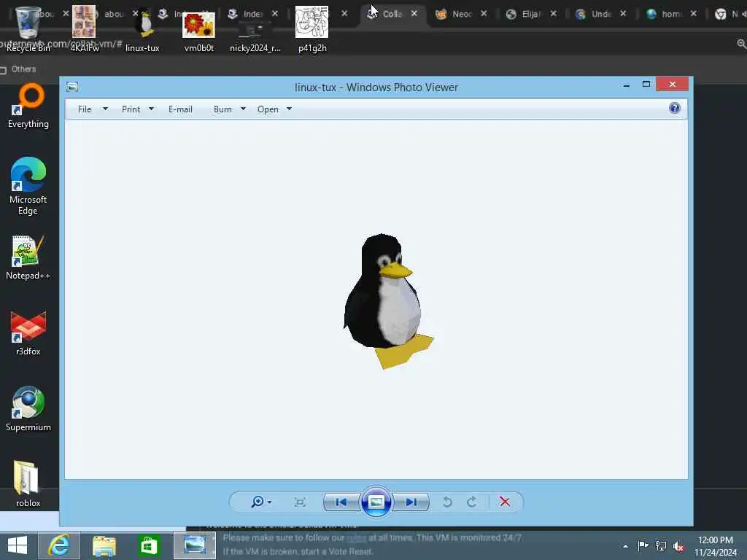Rotate the image clockwise
This screenshot has width=747, height=560.
click(x=472, y=502)
